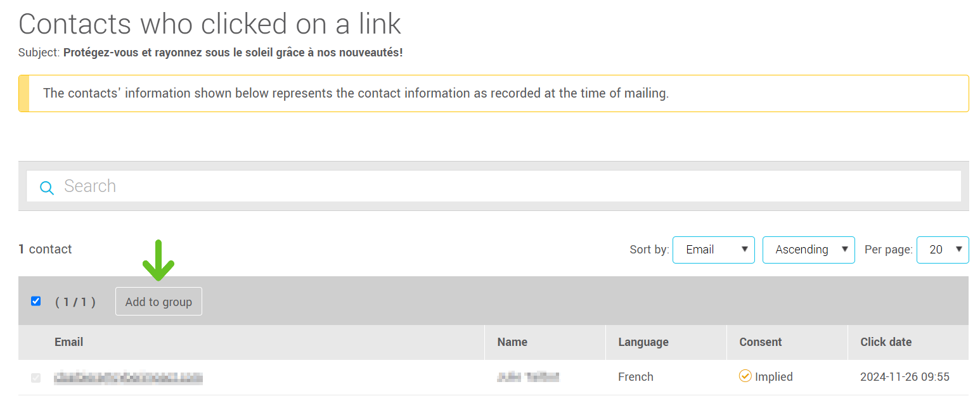
Task: Click the Email column header
Action: [69, 342]
